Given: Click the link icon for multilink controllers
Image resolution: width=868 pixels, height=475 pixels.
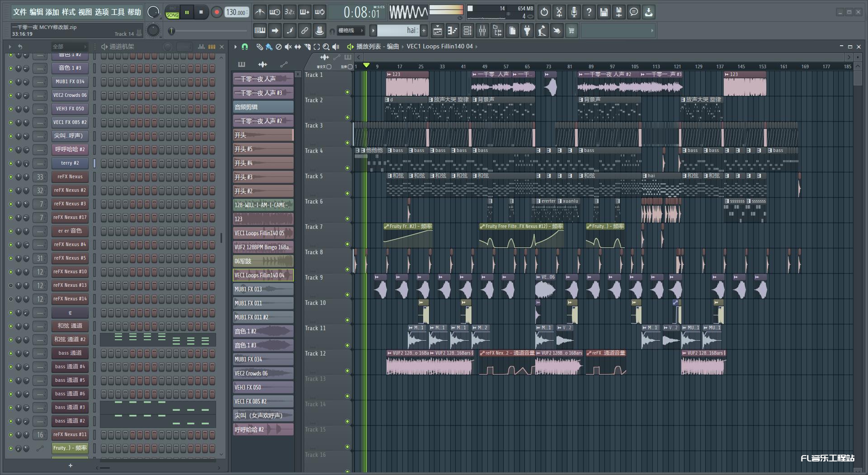Looking at the screenshot, I should coord(305,31).
